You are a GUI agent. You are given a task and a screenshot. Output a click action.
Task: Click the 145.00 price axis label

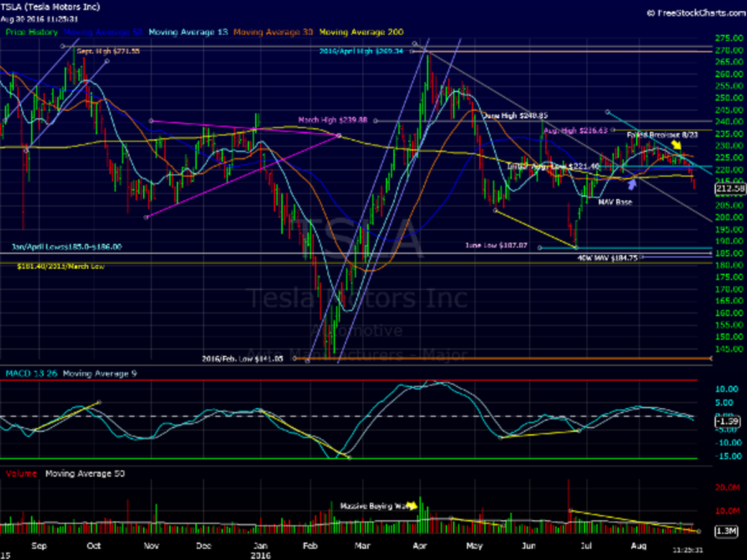(728, 348)
